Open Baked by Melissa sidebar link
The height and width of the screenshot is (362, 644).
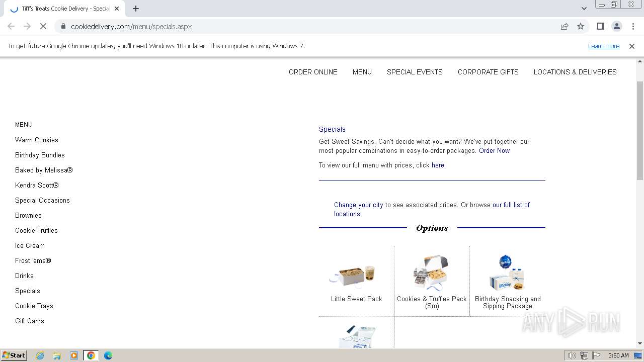(x=44, y=170)
